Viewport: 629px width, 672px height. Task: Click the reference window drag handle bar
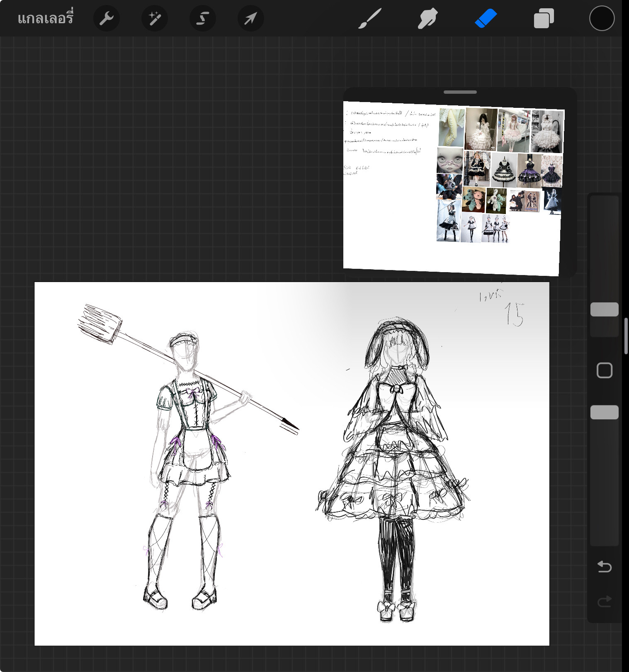click(460, 92)
